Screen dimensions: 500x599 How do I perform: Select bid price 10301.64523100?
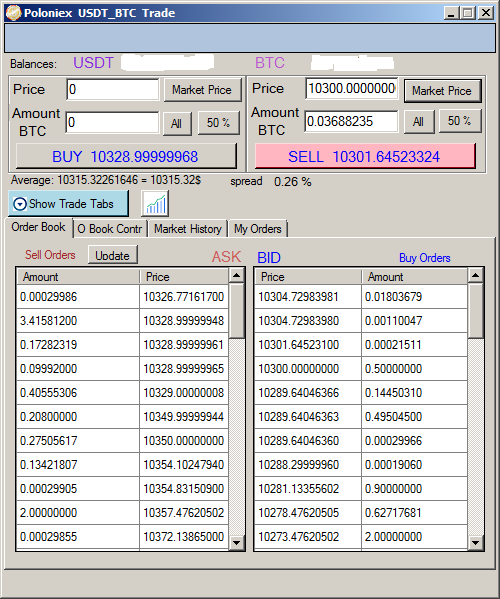(308, 345)
